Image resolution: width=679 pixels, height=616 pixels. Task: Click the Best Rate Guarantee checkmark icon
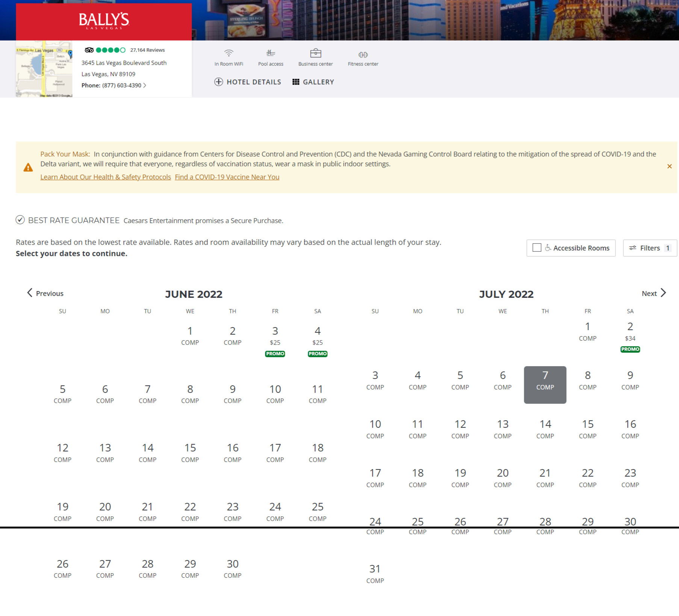point(20,220)
